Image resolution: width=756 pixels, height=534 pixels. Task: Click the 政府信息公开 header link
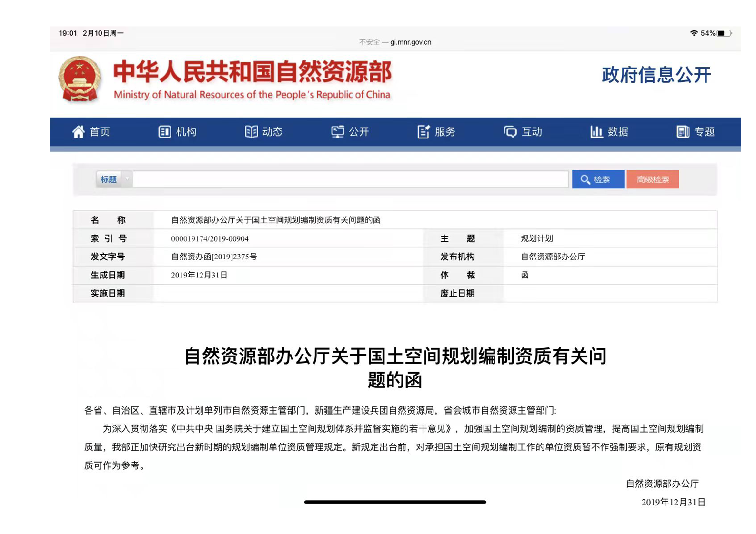[x=656, y=75]
